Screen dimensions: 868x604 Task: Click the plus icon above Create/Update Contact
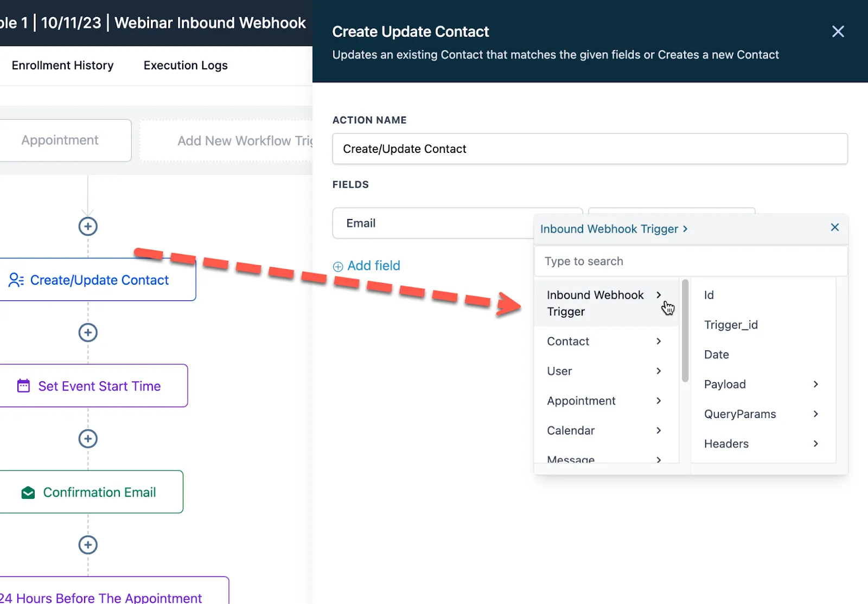88,226
